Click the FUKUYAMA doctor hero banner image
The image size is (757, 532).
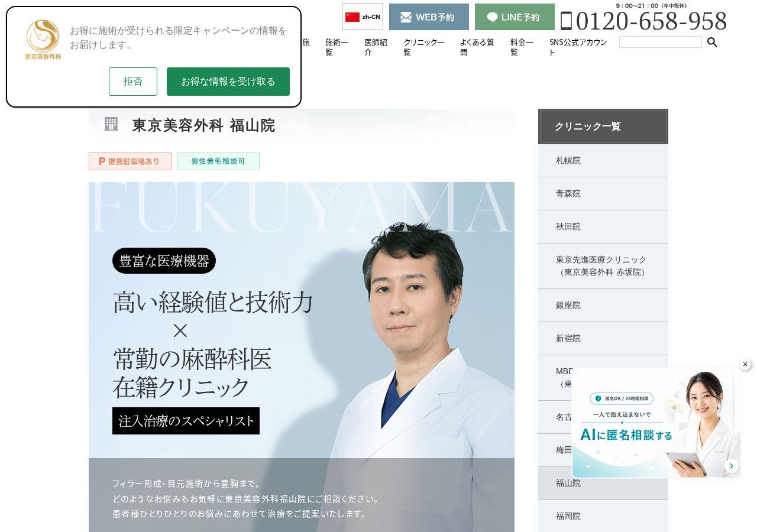[x=302, y=357]
